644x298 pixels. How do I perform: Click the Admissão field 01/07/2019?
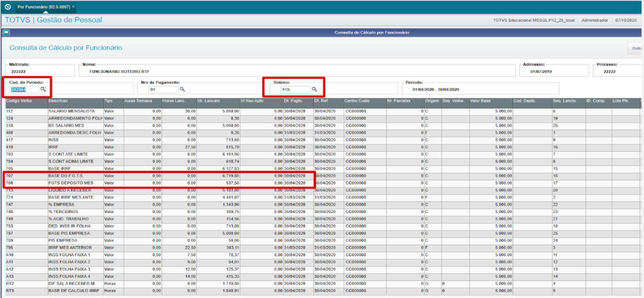pyautogui.click(x=554, y=70)
